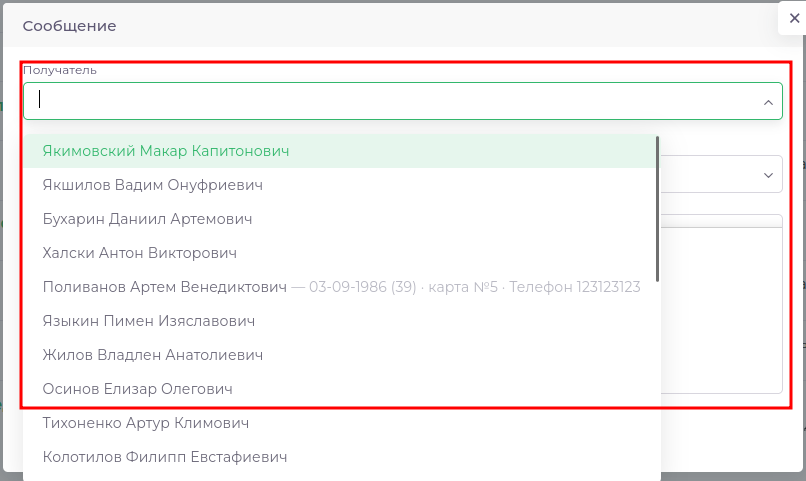This screenshot has width=806, height=481.
Task: Select Языкин Пимен Изяславович
Action: (x=149, y=321)
